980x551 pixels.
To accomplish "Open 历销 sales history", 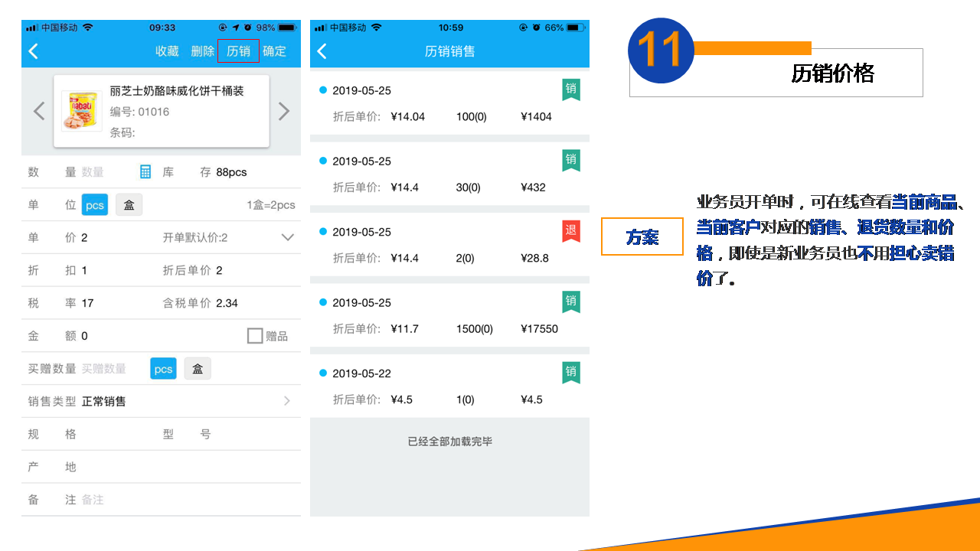I will click(x=238, y=51).
